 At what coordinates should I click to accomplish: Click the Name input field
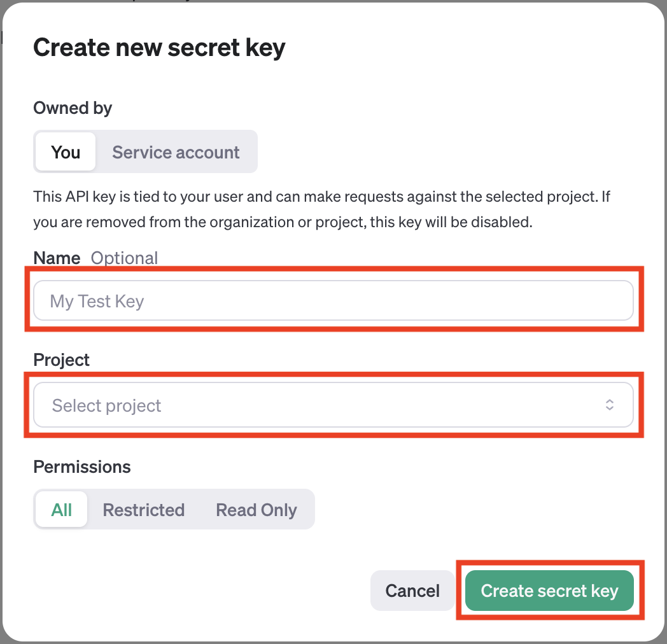tap(333, 300)
